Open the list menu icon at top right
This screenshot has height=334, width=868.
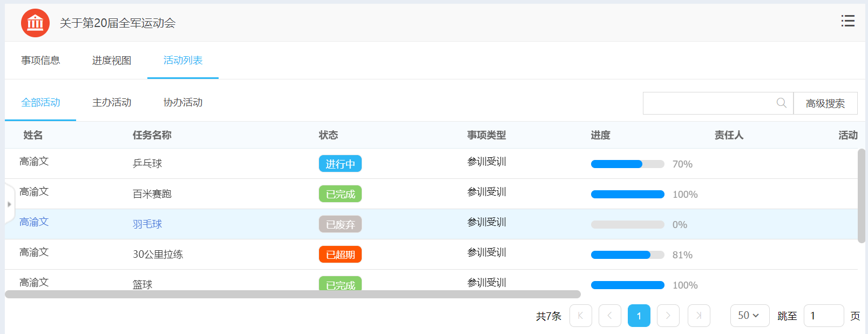[x=847, y=21]
